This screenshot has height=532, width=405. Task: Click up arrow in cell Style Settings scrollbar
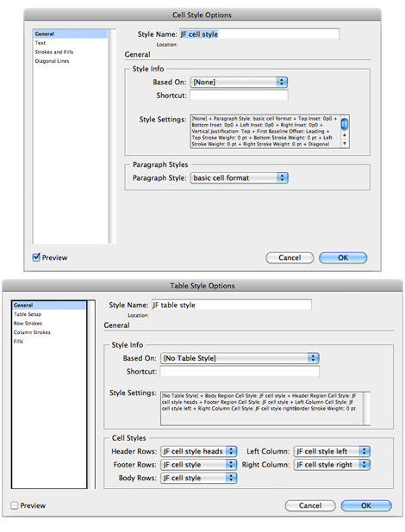point(344,135)
